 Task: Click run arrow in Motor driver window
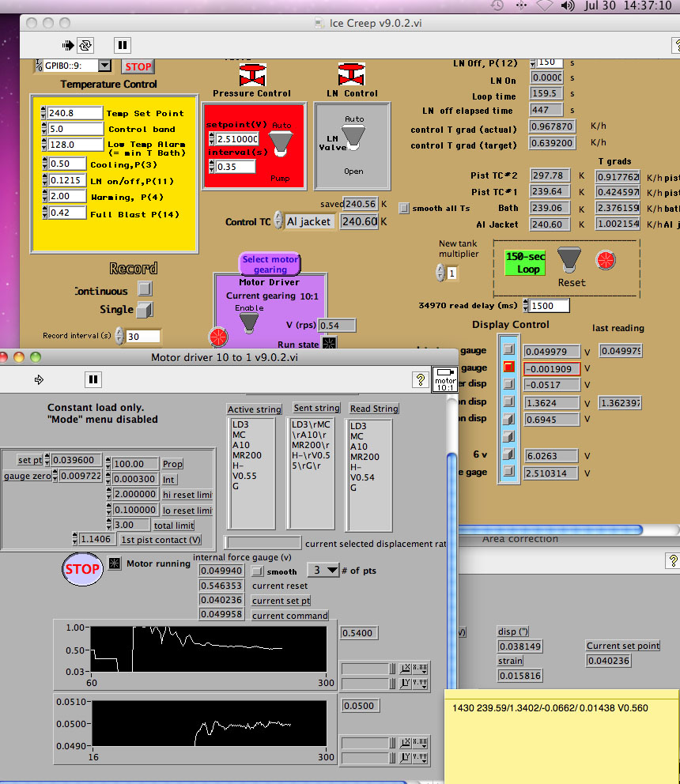40,379
